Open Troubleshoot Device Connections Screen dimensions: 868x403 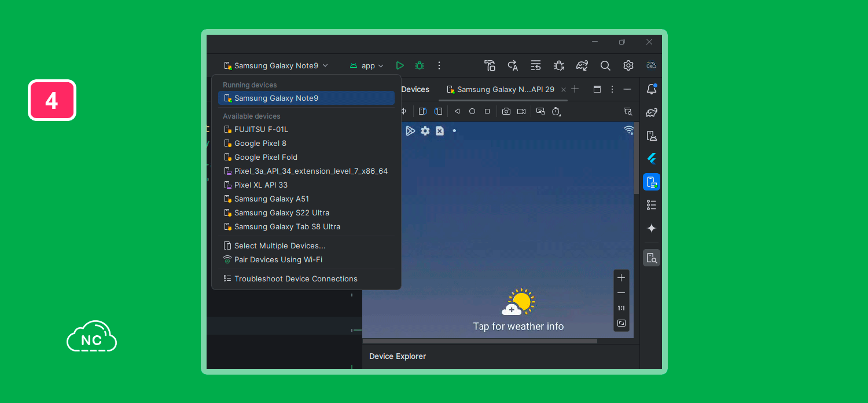coord(306,279)
